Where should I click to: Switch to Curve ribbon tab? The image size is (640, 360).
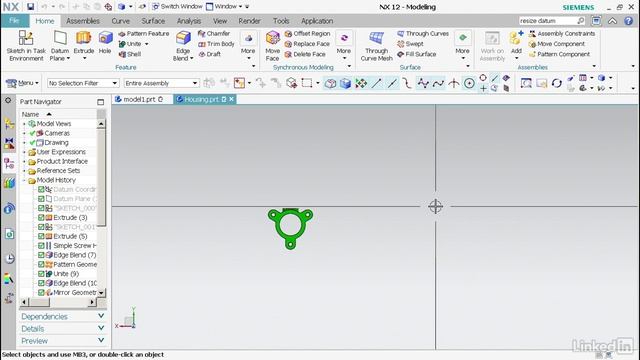point(120,21)
